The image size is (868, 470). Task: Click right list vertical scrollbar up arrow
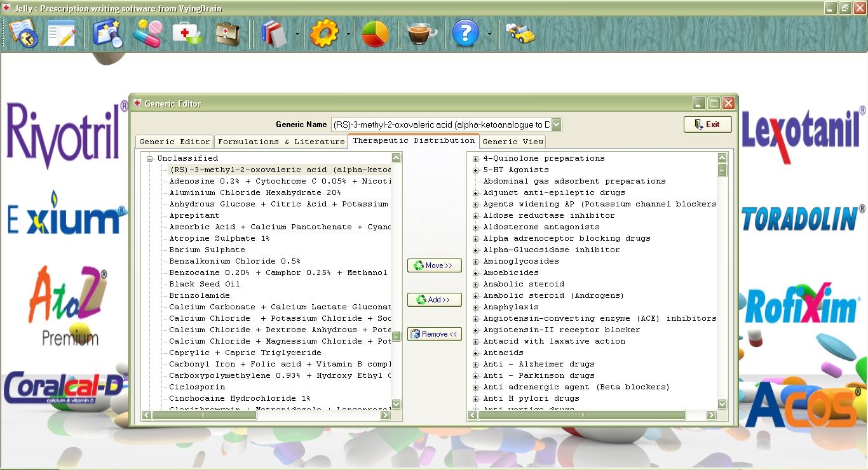[722, 158]
